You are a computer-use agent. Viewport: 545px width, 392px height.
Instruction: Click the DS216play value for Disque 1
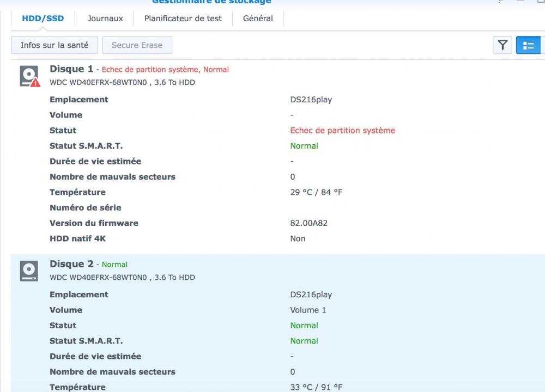[x=311, y=100]
